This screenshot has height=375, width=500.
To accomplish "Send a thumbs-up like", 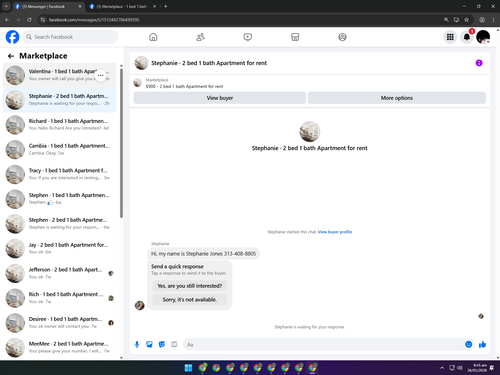I will click(482, 344).
